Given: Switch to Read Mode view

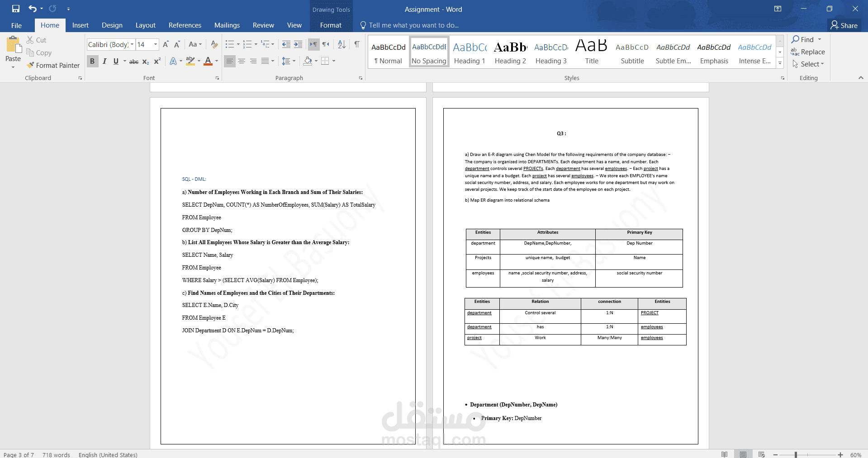Looking at the screenshot, I should click(x=725, y=454).
